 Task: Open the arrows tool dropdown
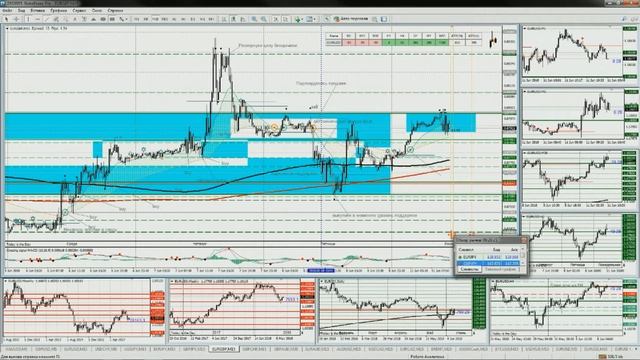[x=123, y=19]
